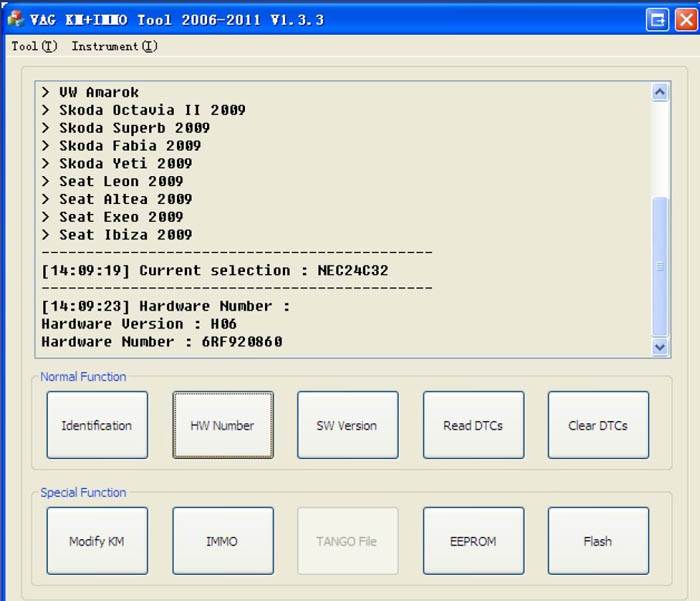Click the Flash button
The width and height of the screenshot is (700, 601).
coord(598,541)
